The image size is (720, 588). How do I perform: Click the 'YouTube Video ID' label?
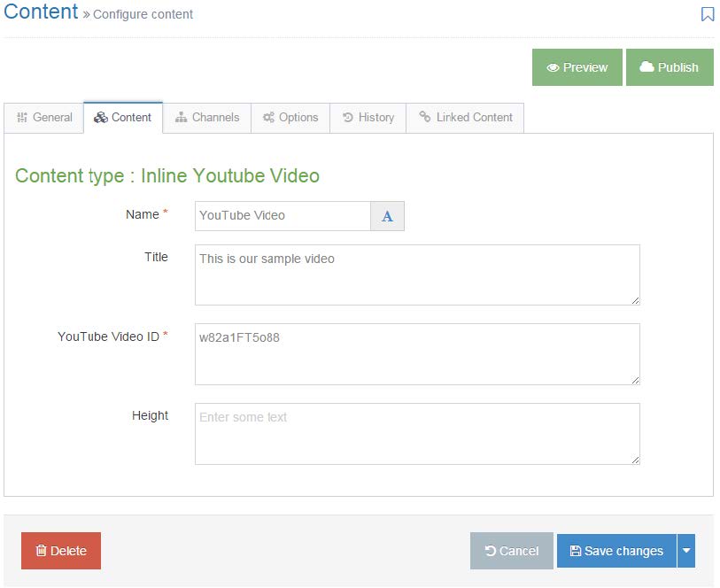[x=108, y=337]
